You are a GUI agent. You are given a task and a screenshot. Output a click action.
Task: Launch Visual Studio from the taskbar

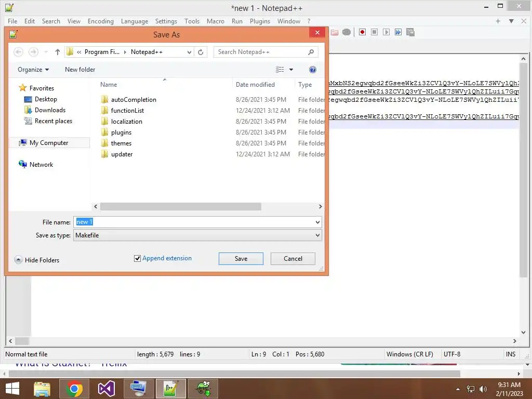pos(106,389)
